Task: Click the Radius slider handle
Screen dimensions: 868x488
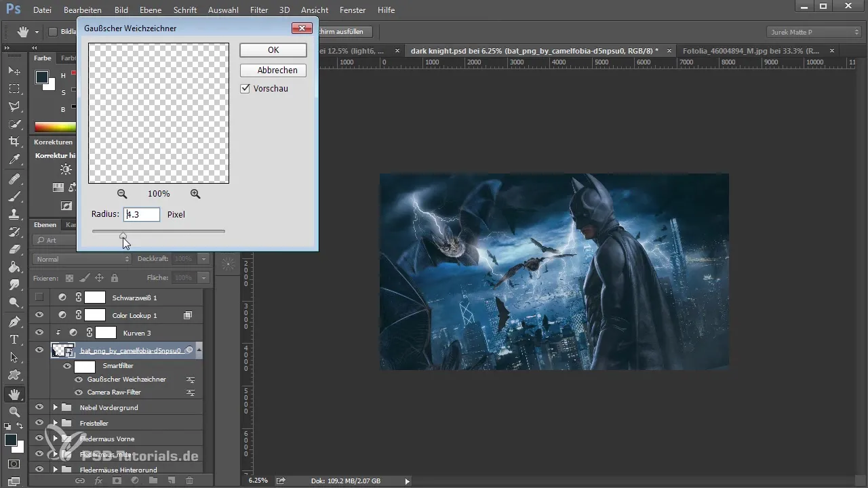Action: point(123,235)
